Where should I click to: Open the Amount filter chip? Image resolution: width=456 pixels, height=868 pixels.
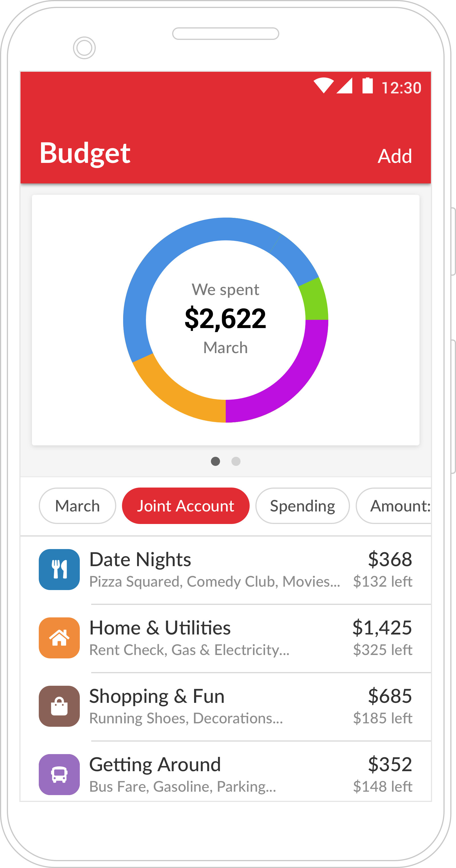(395, 506)
